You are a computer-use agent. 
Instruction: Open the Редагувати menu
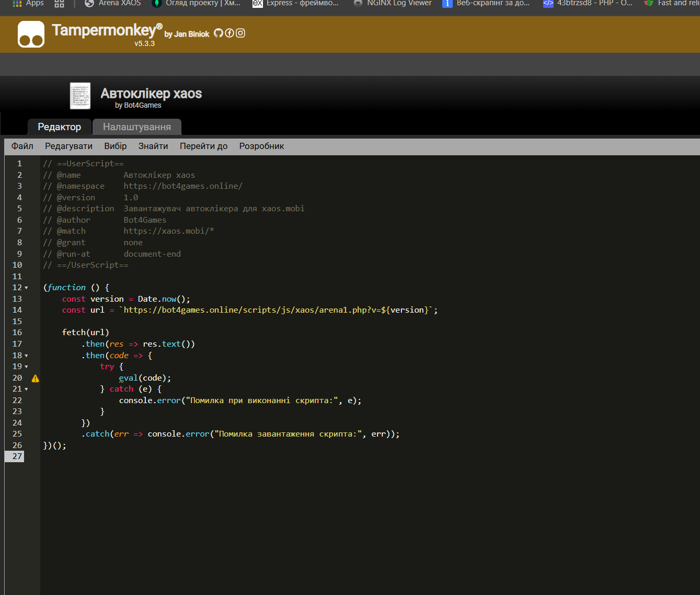point(68,146)
